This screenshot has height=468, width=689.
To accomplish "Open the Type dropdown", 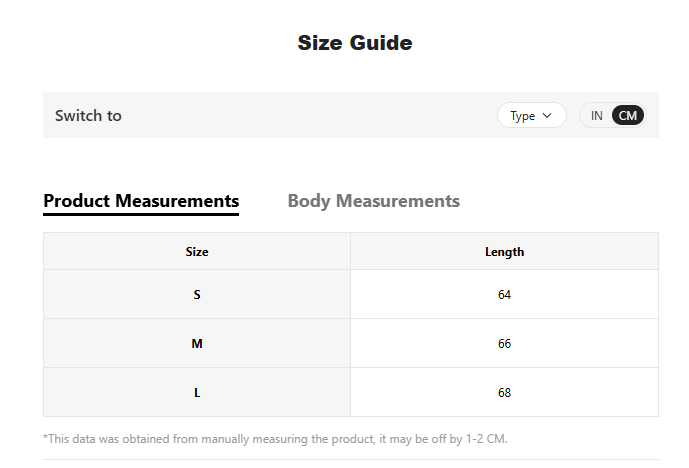I will 532,116.
